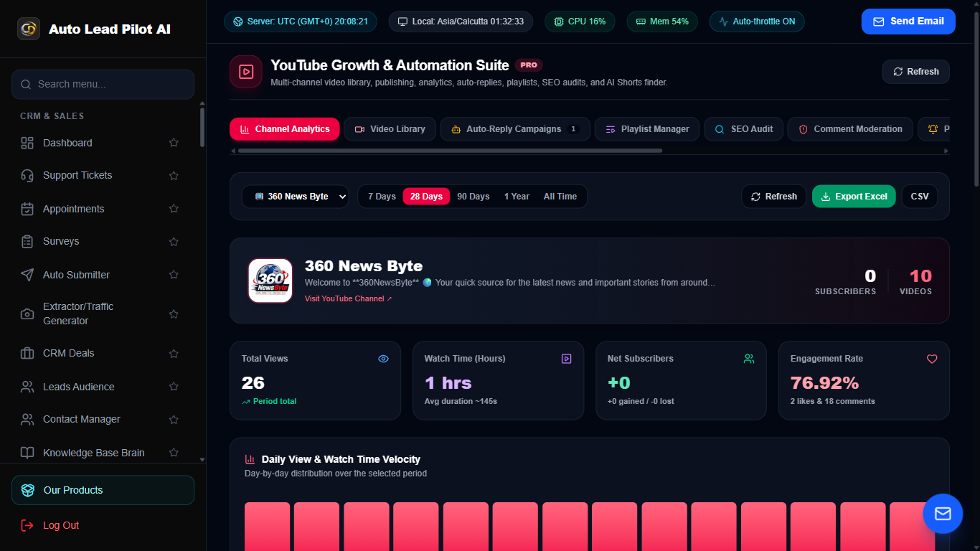Toggle the star next to Support Tickets

coord(174,175)
